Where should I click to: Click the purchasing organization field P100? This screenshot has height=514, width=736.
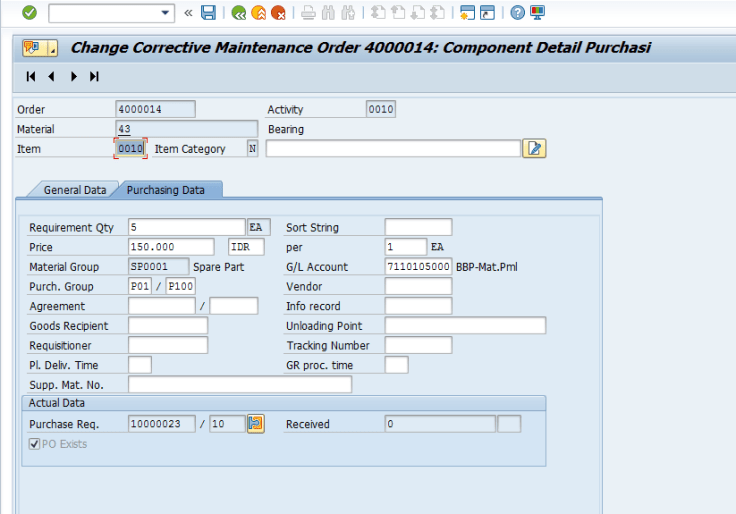pos(181,286)
